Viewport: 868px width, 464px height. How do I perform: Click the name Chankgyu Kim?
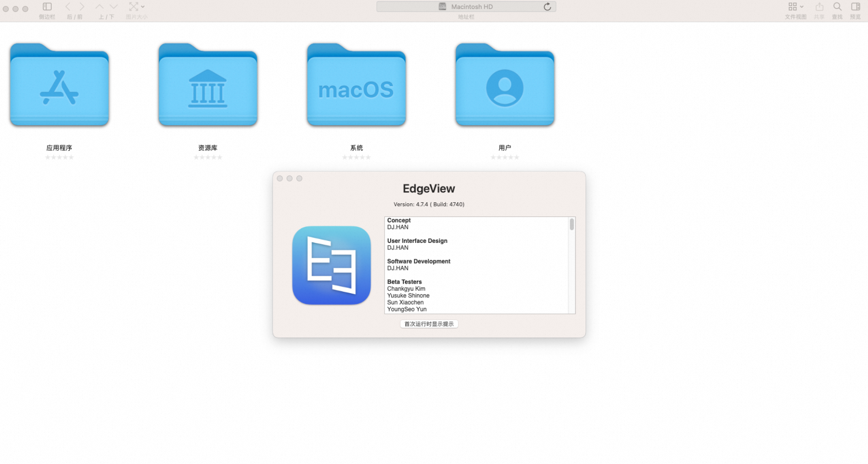[x=406, y=289]
